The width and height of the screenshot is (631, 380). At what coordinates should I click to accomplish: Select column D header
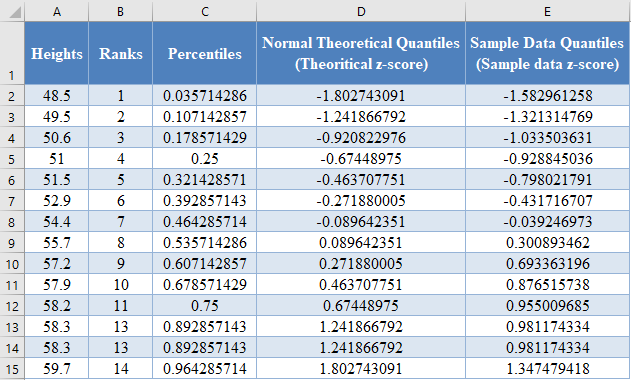coord(361,11)
